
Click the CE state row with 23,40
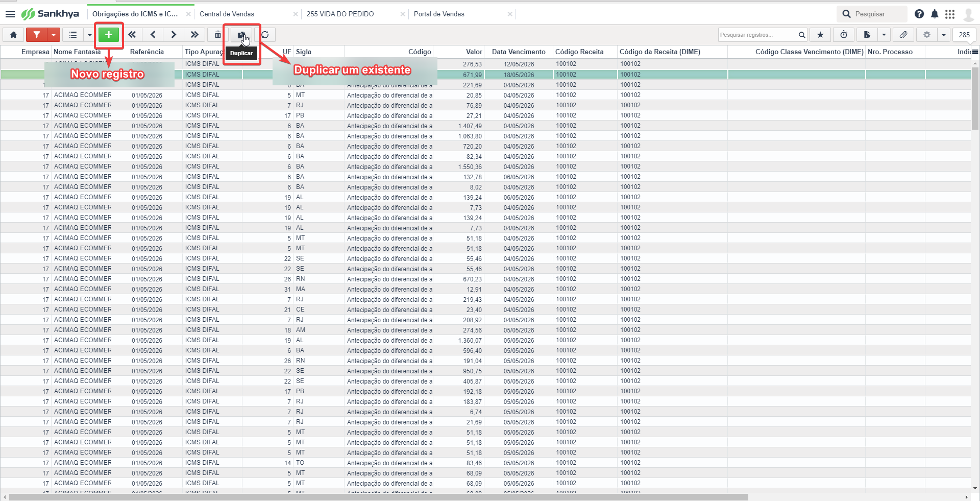pyautogui.click(x=485, y=309)
